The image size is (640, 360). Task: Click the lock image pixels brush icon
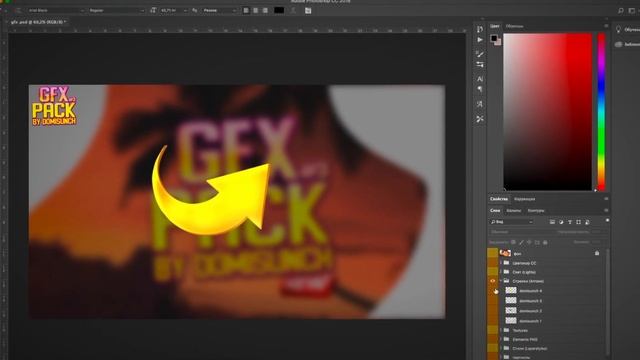[x=521, y=242]
